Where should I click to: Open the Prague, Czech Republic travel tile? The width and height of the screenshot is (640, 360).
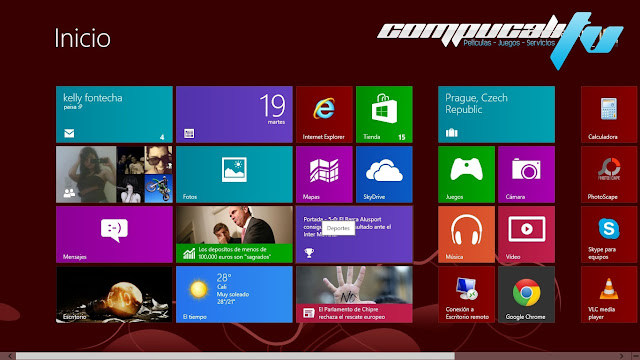(496, 114)
